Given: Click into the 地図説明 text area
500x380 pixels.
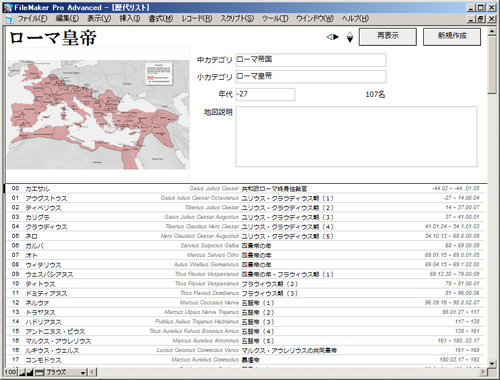Looking at the screenshot, I should tap(356, 136).
